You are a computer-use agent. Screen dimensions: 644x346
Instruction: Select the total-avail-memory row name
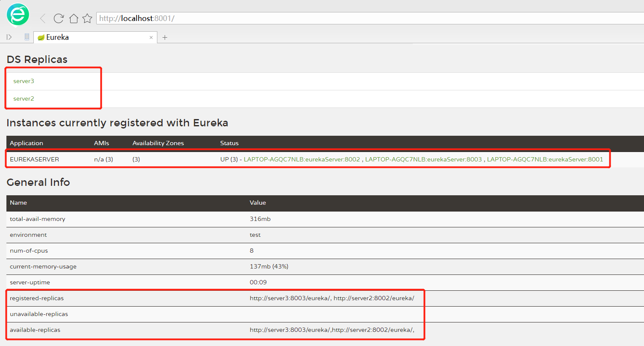tap(38, 219)
